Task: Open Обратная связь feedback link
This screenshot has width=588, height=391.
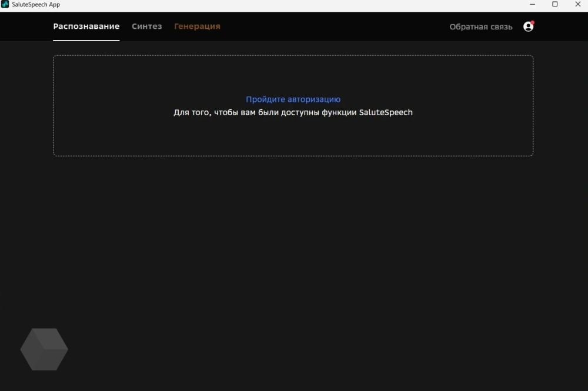Action: [480, 27]
